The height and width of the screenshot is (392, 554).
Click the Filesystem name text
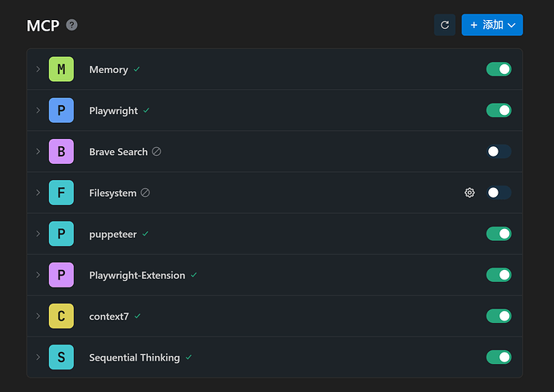112,193
